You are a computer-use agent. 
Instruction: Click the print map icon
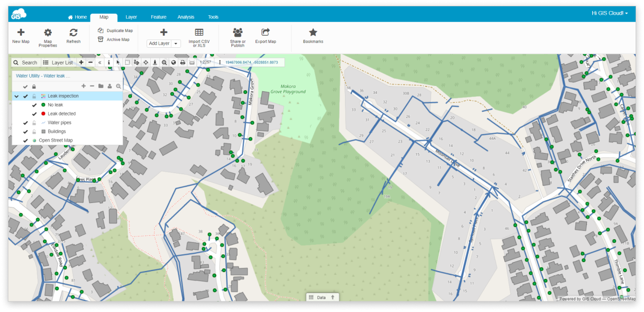coord(183,62)
